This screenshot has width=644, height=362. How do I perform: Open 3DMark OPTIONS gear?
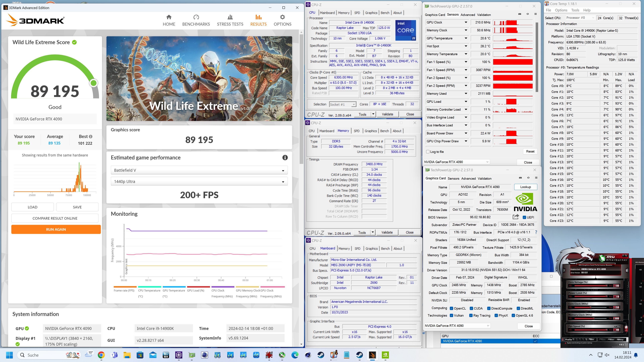(282, 20)
